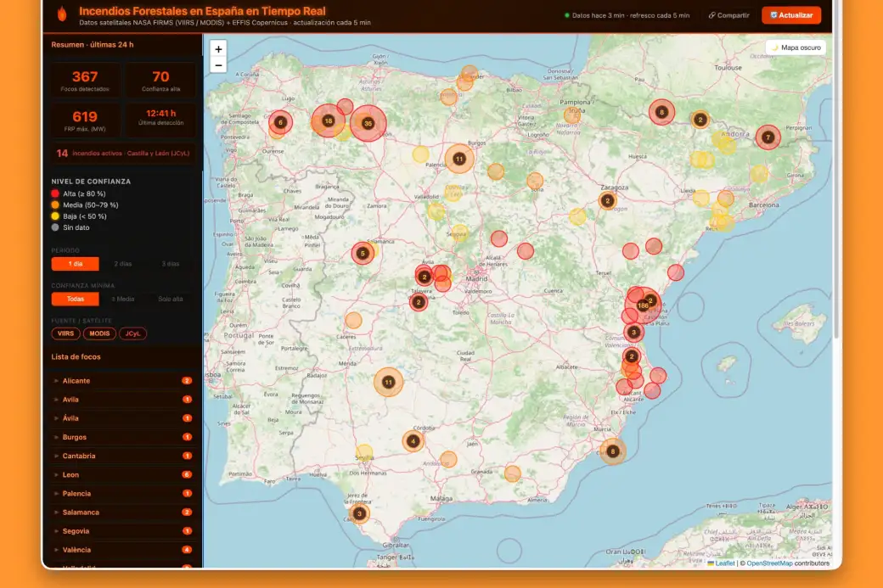Open the OpenStreetMap attribution link
Viewport: 883px width, 588px height.
pos(769,563)
